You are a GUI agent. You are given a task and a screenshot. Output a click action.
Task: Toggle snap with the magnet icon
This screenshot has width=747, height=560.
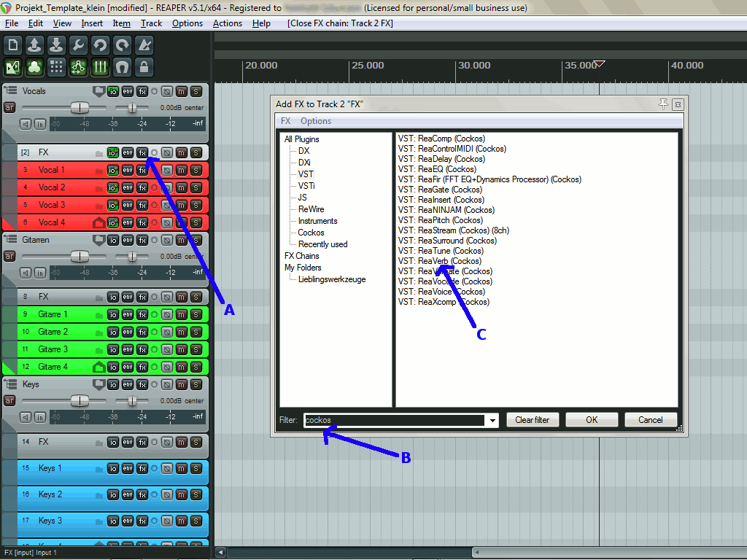[x=122, y=67]
